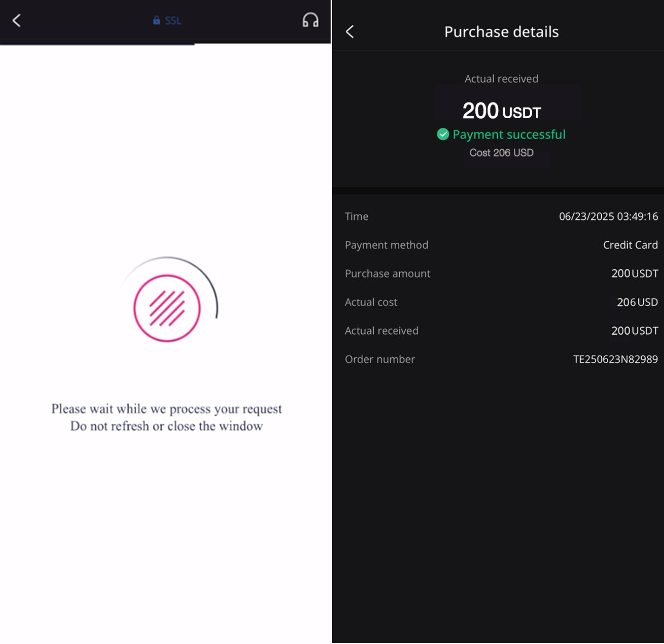Tap the Order number label
Screen dimensions: 664x644
click(x=380, y=360)
